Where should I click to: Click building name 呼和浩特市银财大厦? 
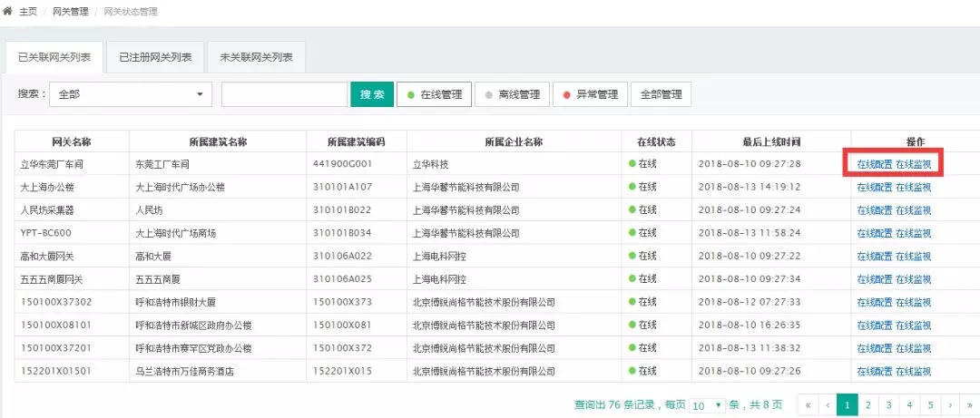176,303
